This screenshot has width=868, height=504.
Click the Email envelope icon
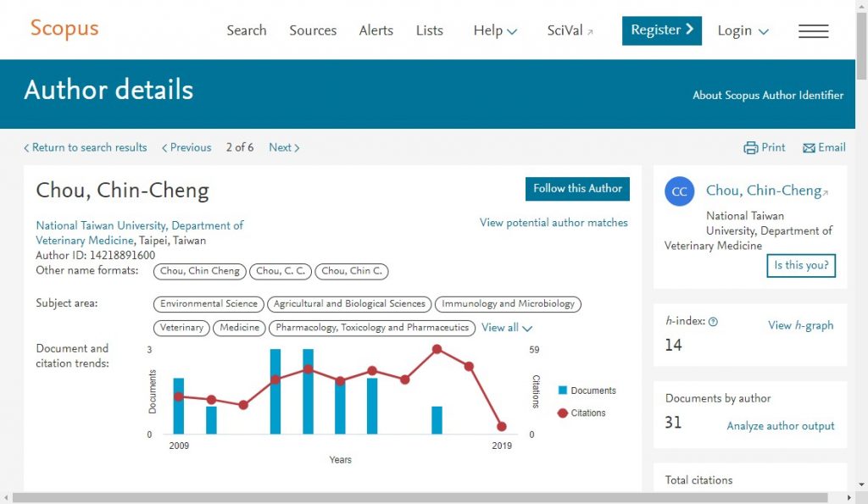809,147
